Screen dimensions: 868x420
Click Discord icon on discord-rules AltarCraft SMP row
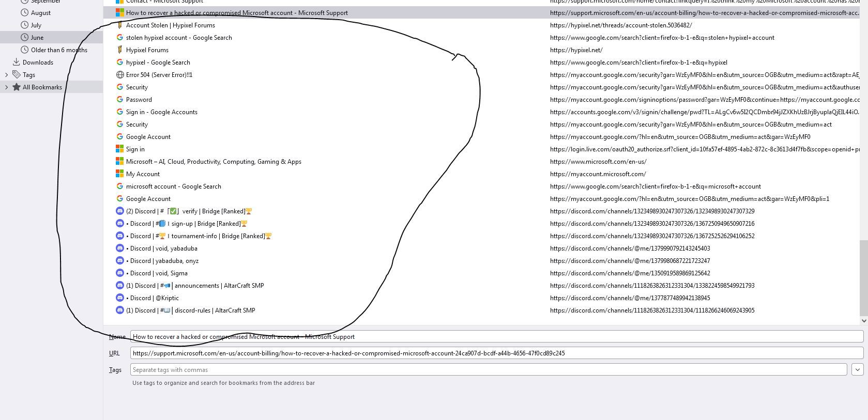coord(120,310)
